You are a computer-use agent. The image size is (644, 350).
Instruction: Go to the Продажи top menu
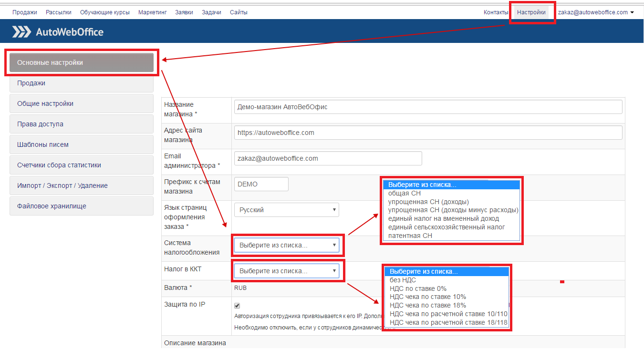[24, 12]
